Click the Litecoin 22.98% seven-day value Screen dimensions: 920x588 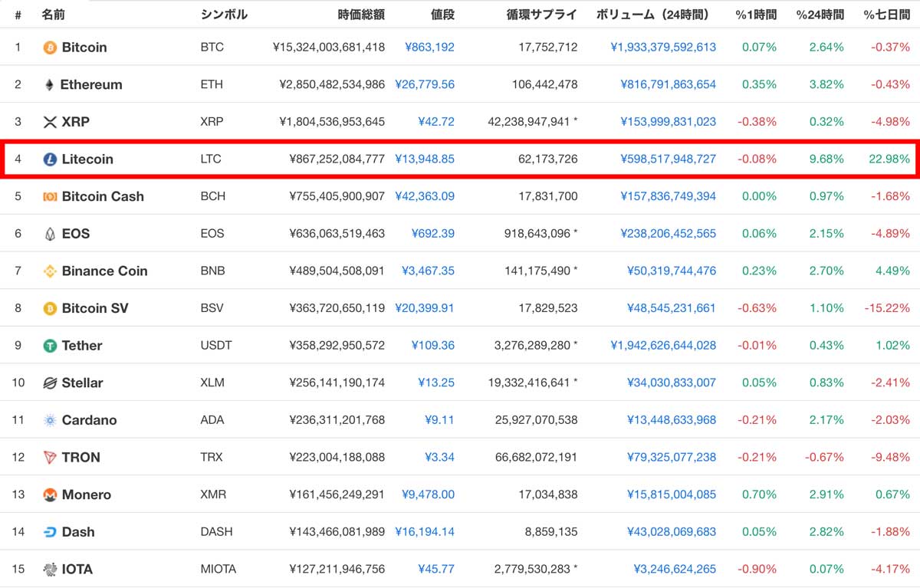[x=889, y=159]
